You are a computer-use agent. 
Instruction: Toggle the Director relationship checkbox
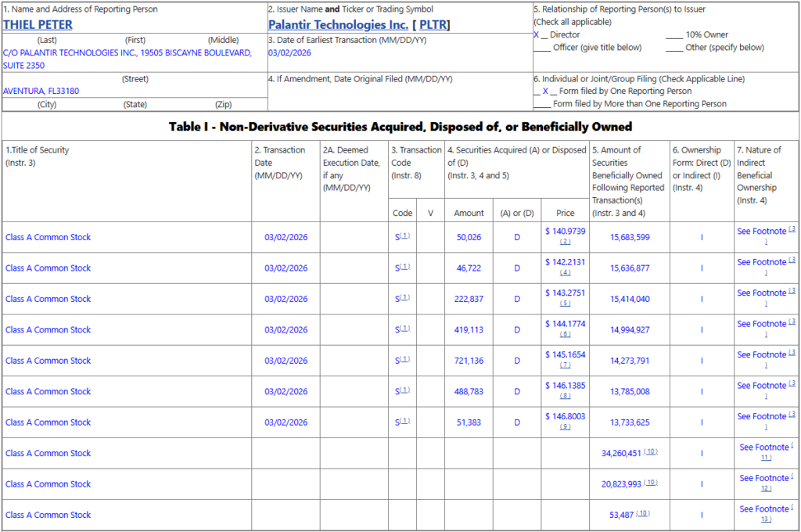pyautogui.click(x=537, y=35)
